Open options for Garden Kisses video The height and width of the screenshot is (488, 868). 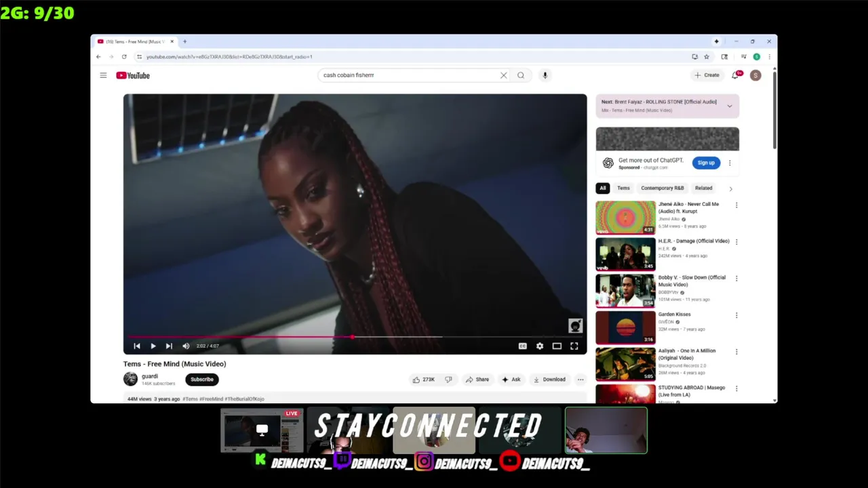pos(736,315)
